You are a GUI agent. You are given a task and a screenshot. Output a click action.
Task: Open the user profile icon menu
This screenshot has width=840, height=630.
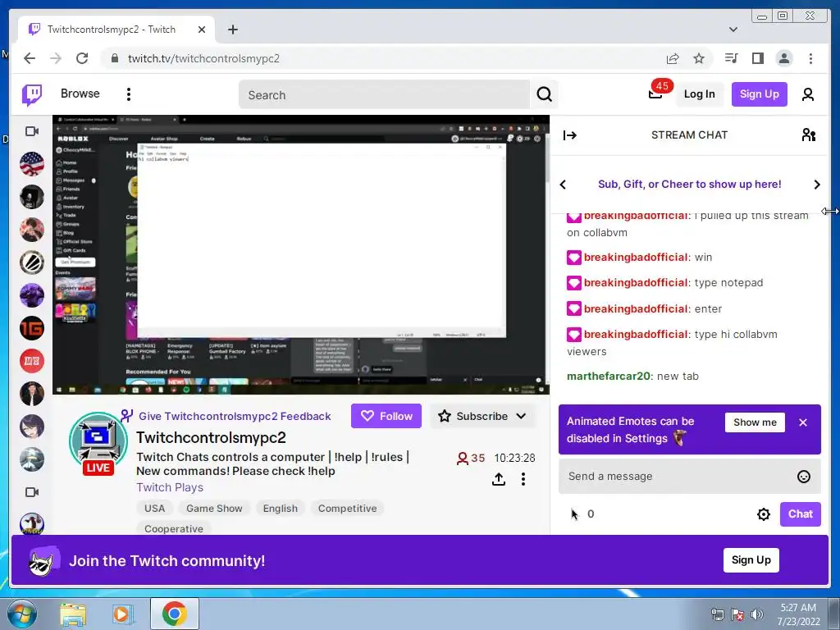point(808,94)
